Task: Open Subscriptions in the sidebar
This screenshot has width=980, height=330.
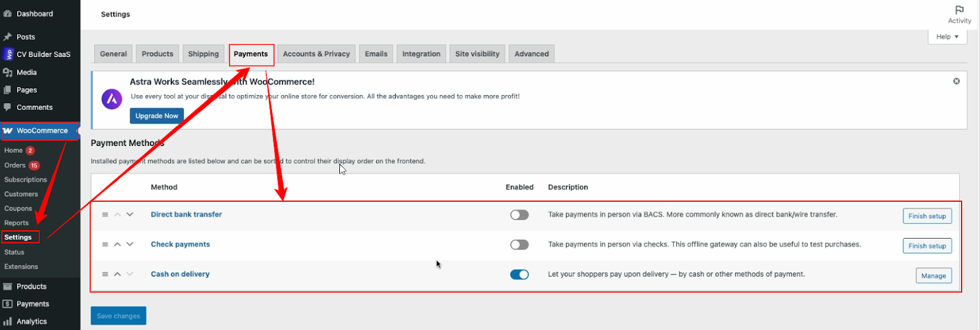Action: (x=26, y=180)
